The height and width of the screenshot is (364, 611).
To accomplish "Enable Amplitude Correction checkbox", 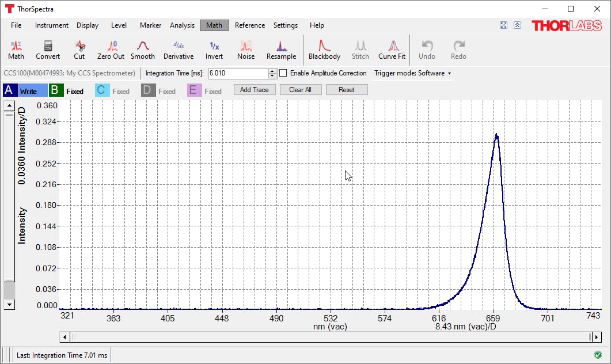I will point(283,73).
